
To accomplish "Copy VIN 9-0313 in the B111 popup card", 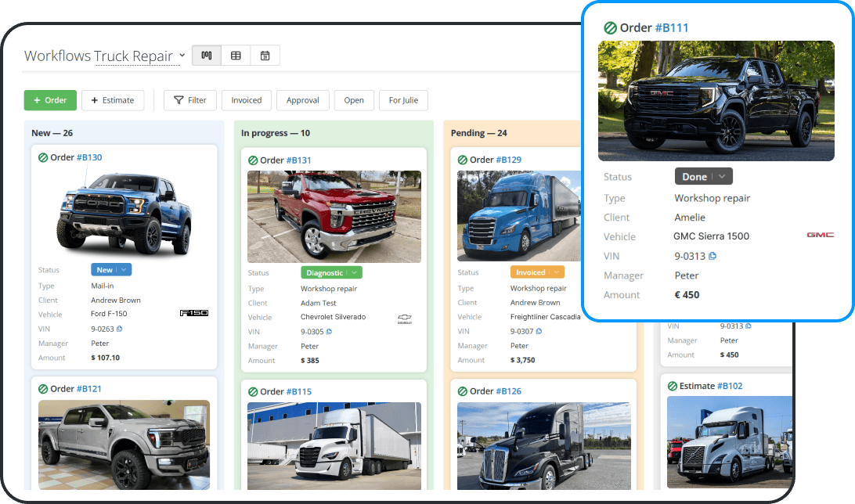I will click(x=712, y=257).
